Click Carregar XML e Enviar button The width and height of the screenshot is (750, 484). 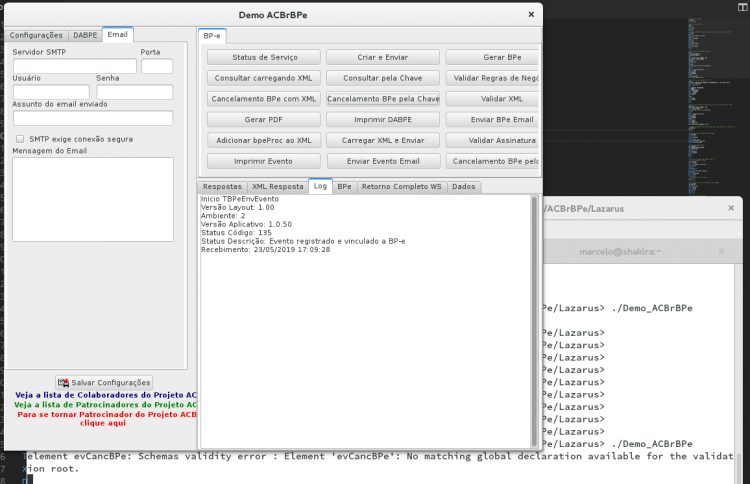click(x=383, y=140)
